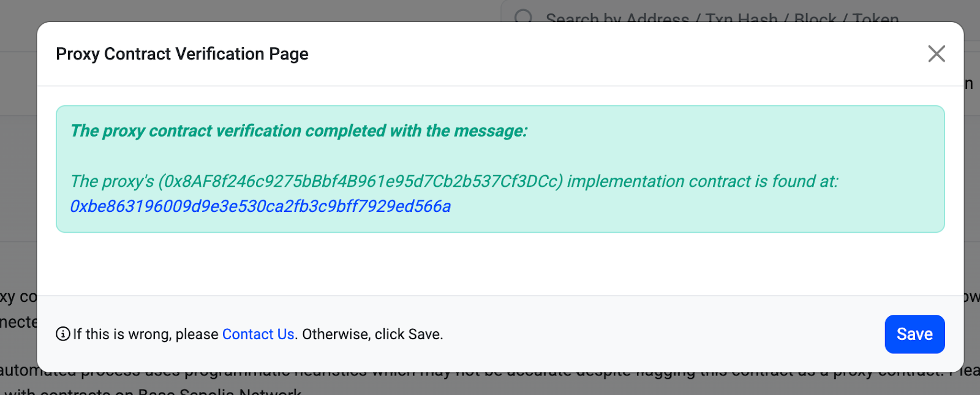Click dimmed backdrop left of the dialog
Image resolution: width=980 pixels, height=395 pixels.
(x=17, y=184)
